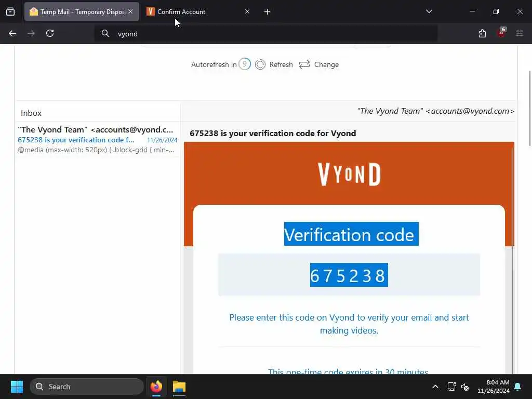Open Firefox View tab overview icon
This screenshot has height=399, width=532.
(x=10, y=11)
